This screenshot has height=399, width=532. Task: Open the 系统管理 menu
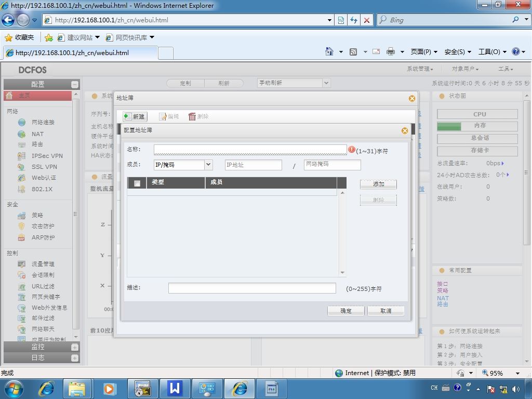pos(420,69)
